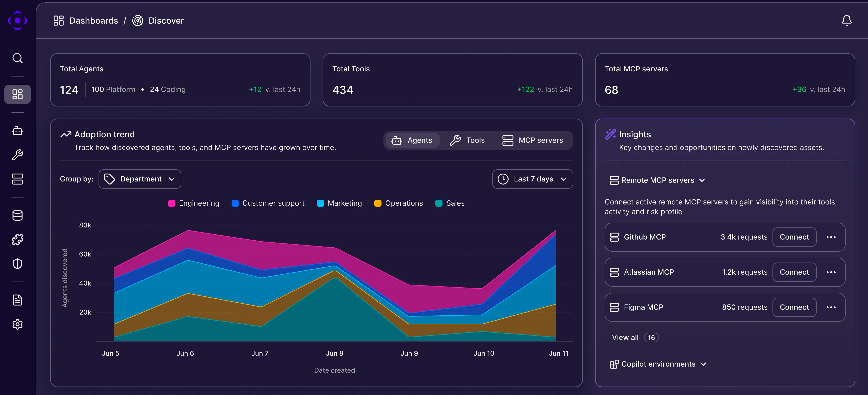
Task: Click the Discover breadcrumb label
Action: pos(166,21)
